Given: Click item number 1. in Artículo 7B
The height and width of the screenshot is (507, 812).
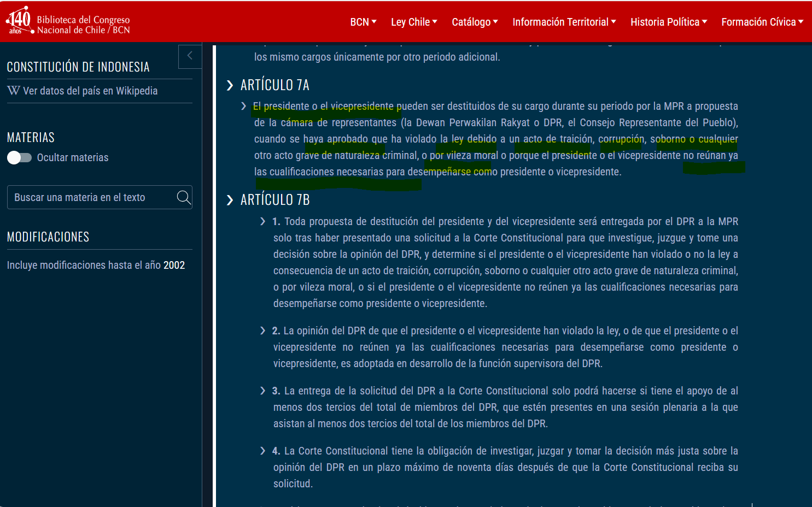Looking at the screenshot, I should 276,221.
